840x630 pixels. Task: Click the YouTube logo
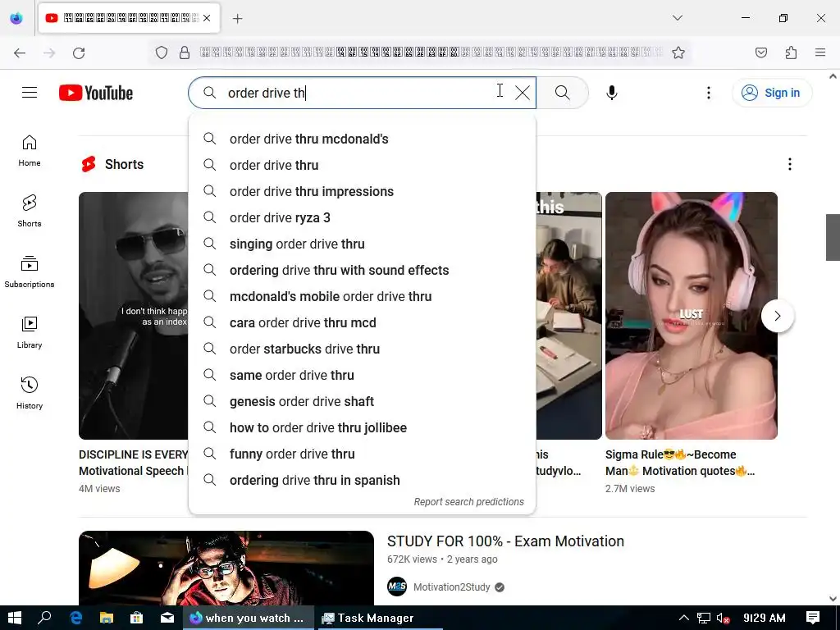point(96,93)
